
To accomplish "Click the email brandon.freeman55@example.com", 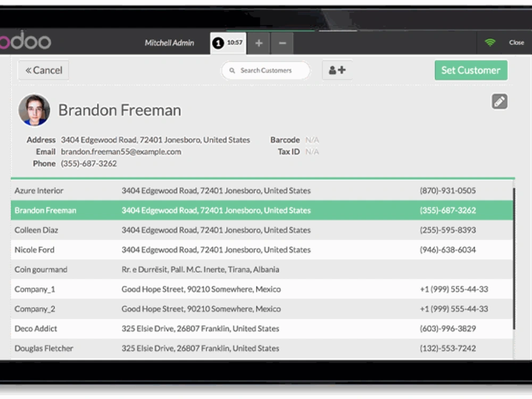I will (121, 152).
